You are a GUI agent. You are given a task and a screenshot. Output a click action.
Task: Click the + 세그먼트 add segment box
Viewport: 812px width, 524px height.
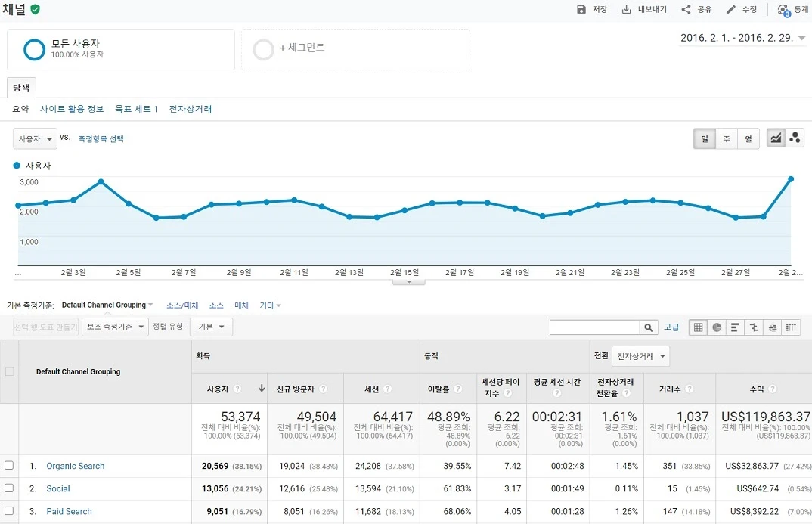click(356, 50)
